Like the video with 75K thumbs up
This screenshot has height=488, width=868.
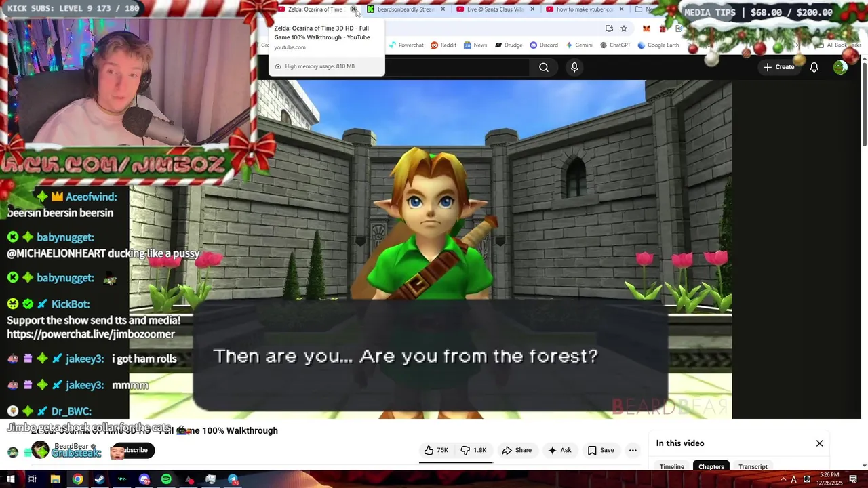(436, 450)
